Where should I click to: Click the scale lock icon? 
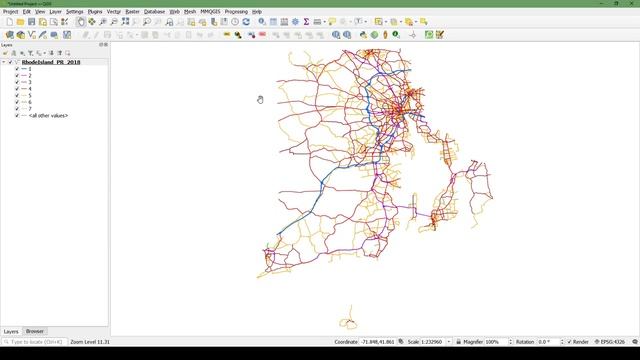point(458,342)
